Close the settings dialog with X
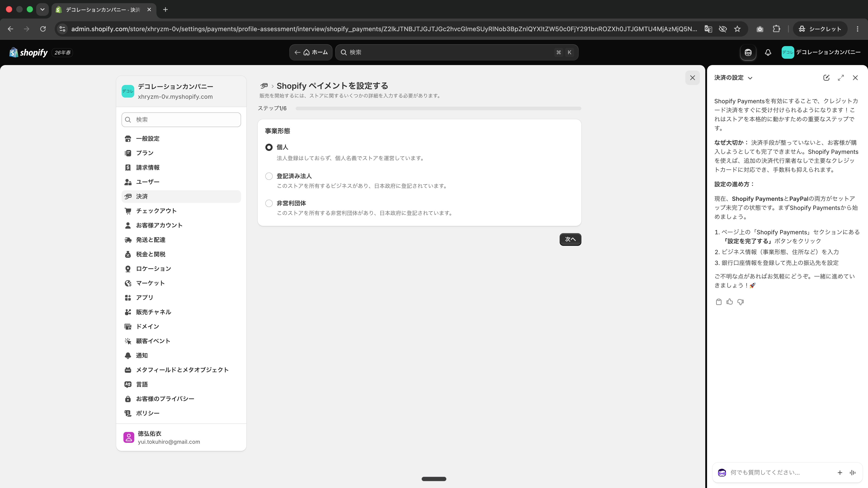 692,78
